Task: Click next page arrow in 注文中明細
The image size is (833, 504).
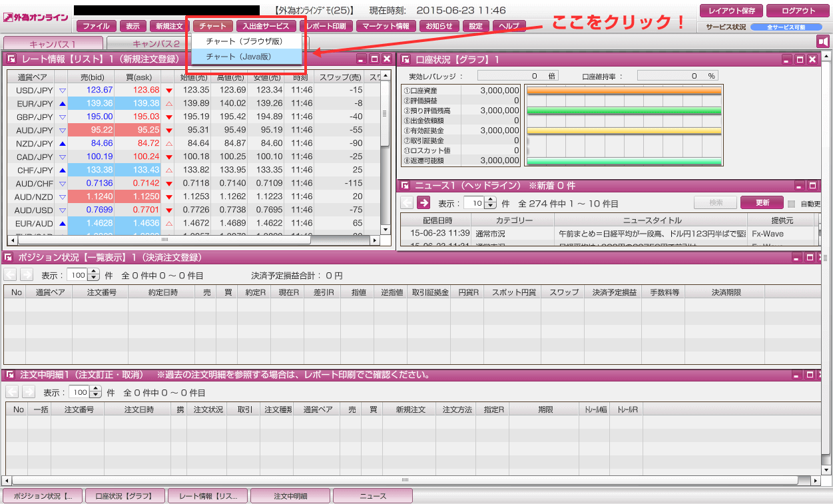Action: pos(29,392)
